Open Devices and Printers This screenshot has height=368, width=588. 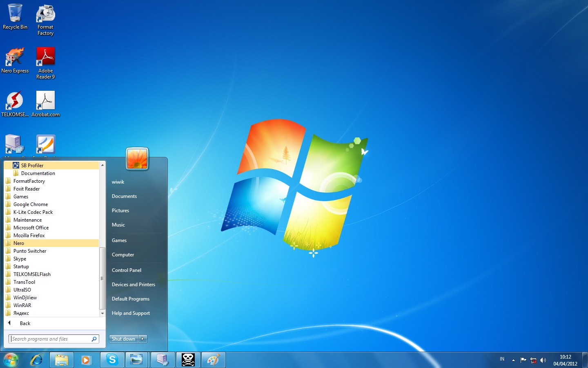click(134, 285)
